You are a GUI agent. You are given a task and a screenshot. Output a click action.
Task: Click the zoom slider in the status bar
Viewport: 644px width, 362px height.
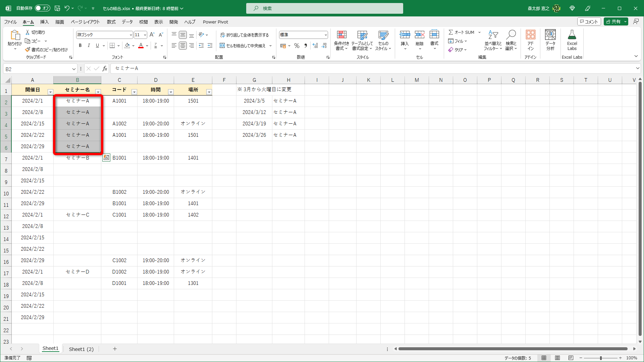(601, 358)
